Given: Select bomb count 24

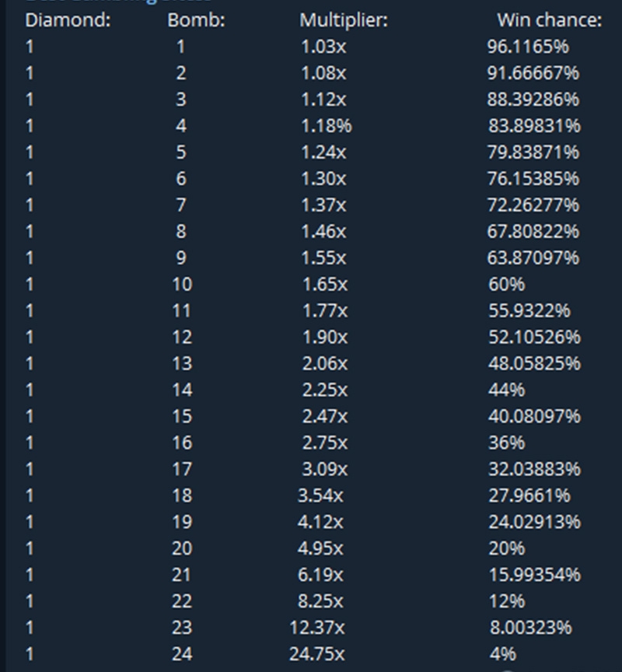Looking at the screenshot, I should 181,653.
